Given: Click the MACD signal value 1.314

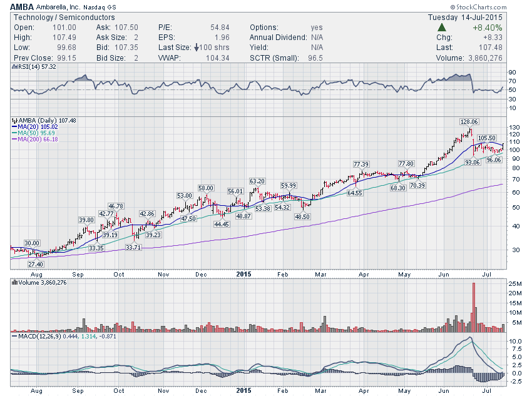Looking at the screenshot, I should coord(88,337).
